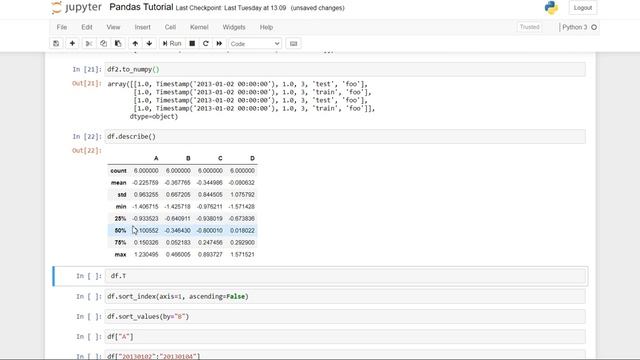Viewport: 640px width, 360px height.
Task: Click the kernel idle indicator circle
Action: coord(594,27)
